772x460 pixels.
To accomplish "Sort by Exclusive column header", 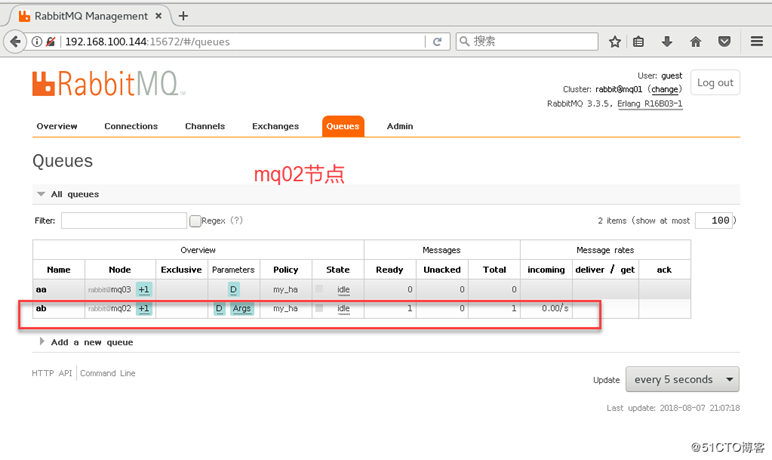I will 181,269.
